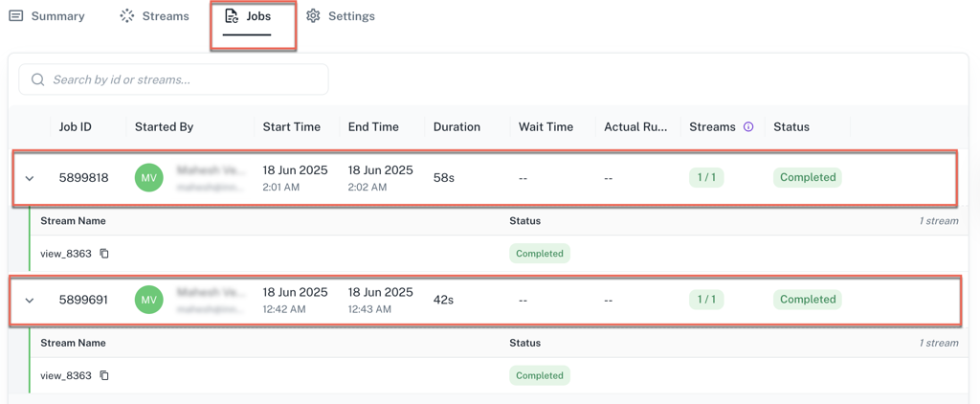
Task: Click the Duration column header
Action: click(x=457, y=127)
